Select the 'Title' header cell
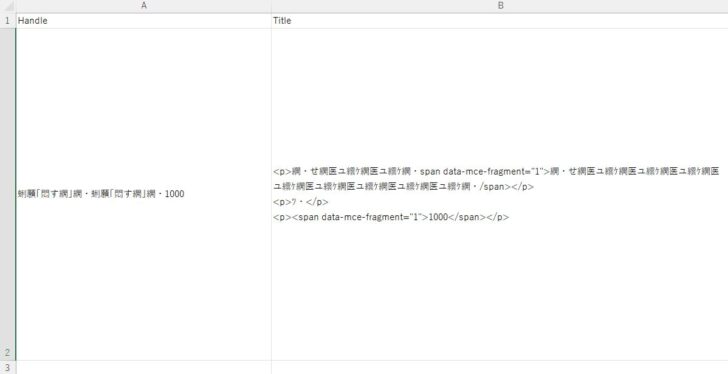This screenshot has height=374, width=728. click(x=500, y=21)
